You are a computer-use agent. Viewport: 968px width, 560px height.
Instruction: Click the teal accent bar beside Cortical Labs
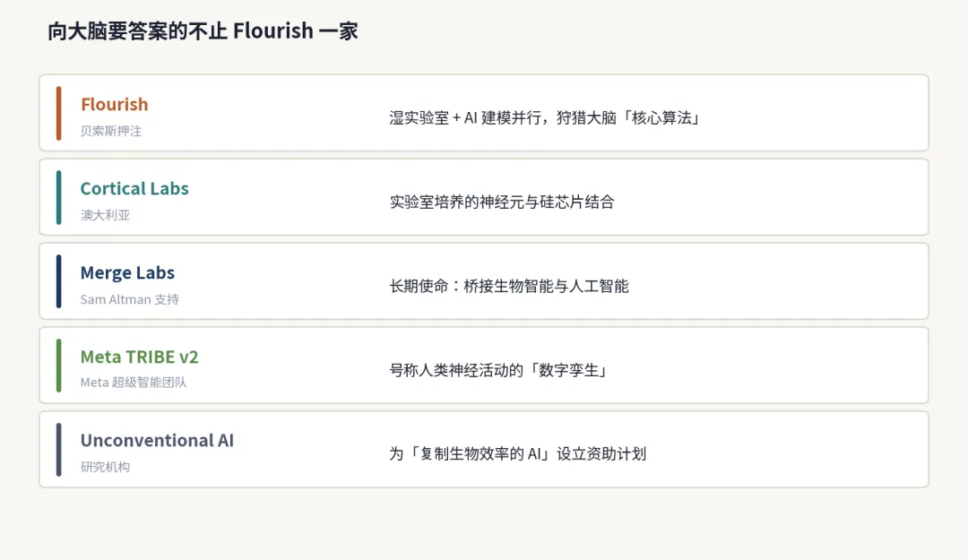coord(58,198)
